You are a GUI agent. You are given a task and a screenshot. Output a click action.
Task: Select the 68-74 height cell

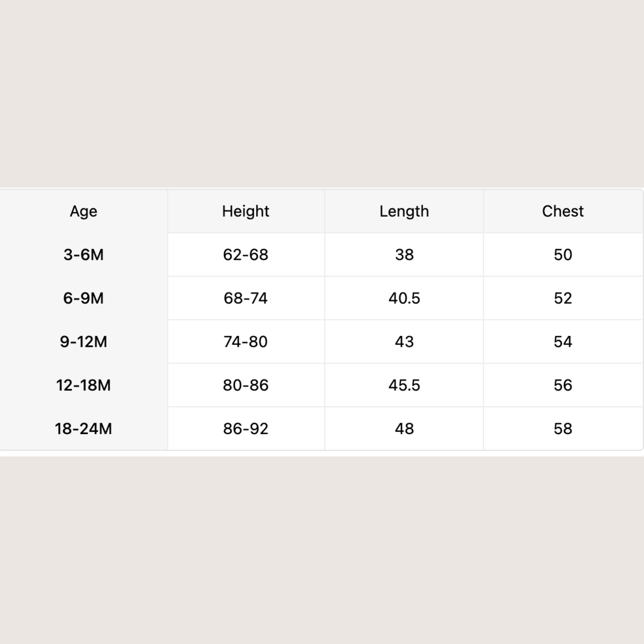246,298
